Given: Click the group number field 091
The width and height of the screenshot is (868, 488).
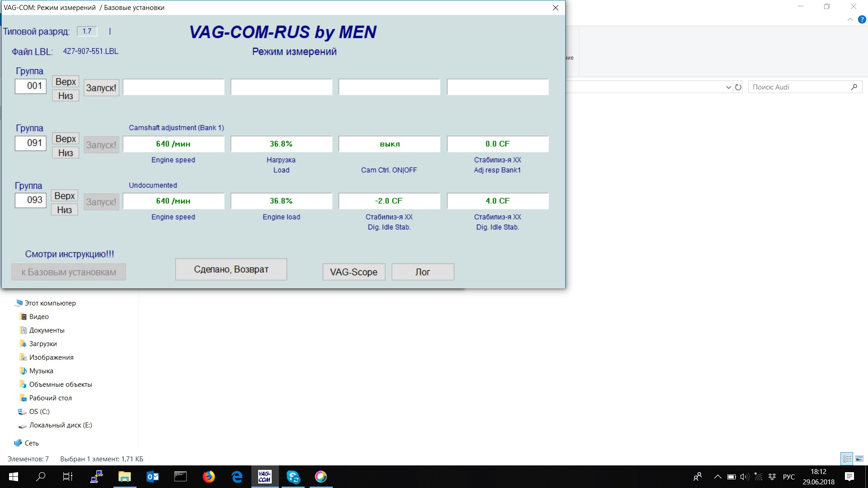Looking at the screenshot, I should point(31,143).
